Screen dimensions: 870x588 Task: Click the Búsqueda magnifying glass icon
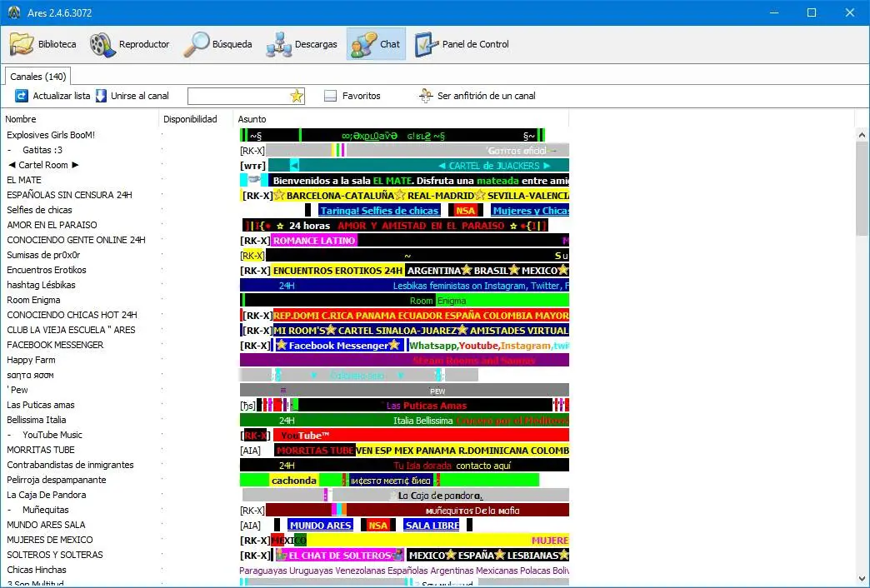pyautogui.click(x=197, y=44)
